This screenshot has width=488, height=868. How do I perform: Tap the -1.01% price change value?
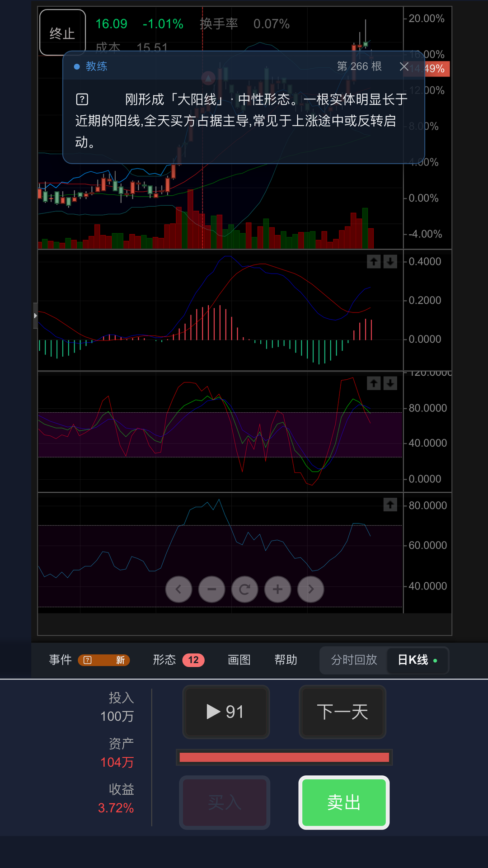pyautogui.click(x=163, y=24)
